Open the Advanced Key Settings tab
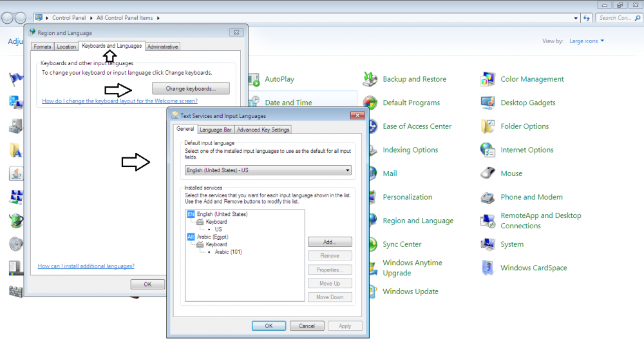 (263, 130)
